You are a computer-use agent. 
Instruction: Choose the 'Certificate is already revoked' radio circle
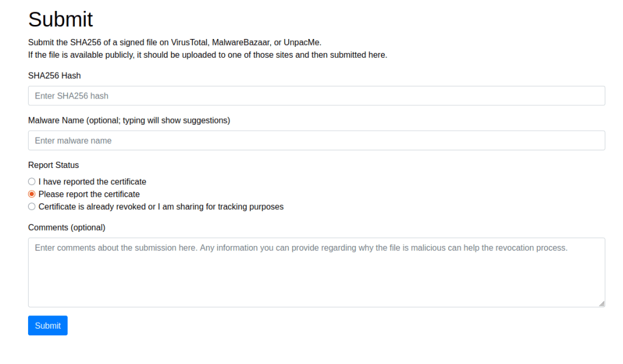coord(32,206)
